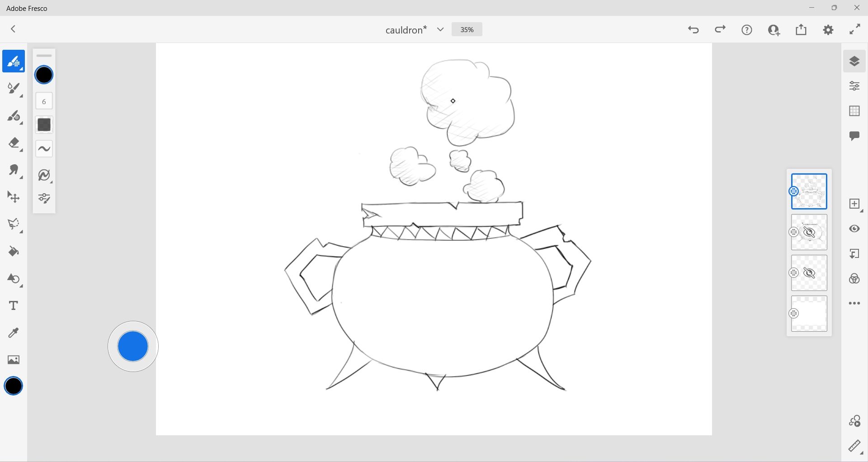Adjust the brush flow square control
The width and height of the screenshot is (868, 462).
[x=44, y=124]
